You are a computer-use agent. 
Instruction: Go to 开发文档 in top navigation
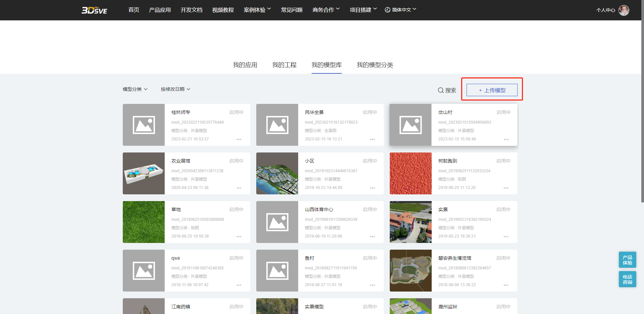point(192,10)
